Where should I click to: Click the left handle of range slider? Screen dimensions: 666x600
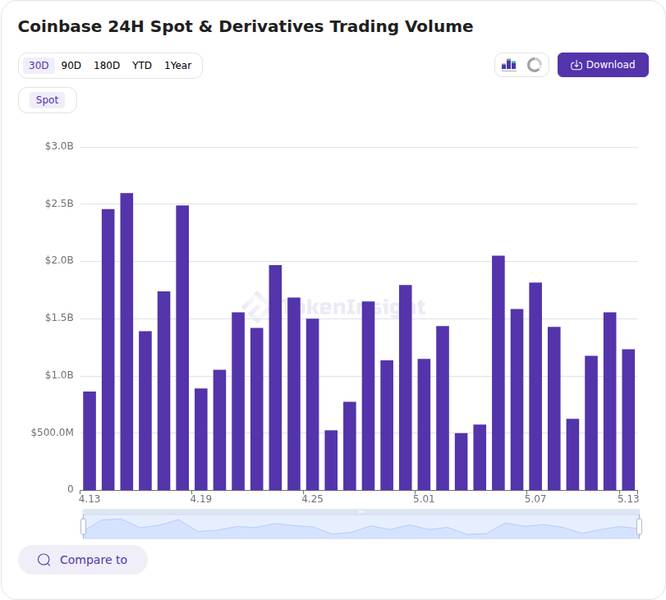coord(83,526)
